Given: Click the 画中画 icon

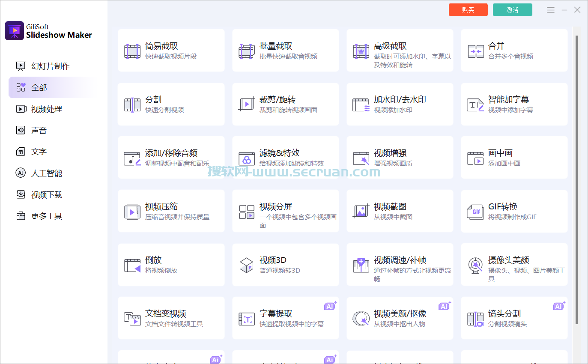Looking at the screenshot, I should coord(475,158).
